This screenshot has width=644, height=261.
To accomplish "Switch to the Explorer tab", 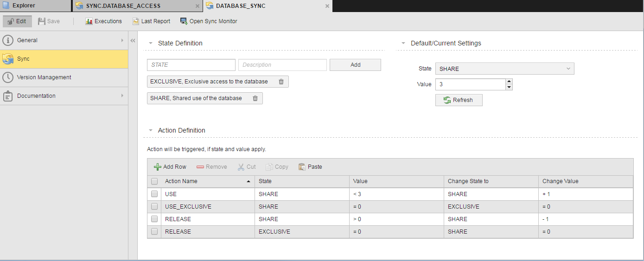I will tap(23, 6).
